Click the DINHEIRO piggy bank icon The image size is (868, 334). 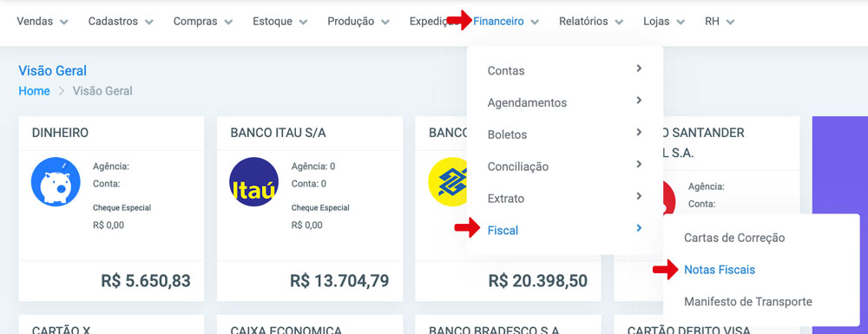click(x=56, y=182)
